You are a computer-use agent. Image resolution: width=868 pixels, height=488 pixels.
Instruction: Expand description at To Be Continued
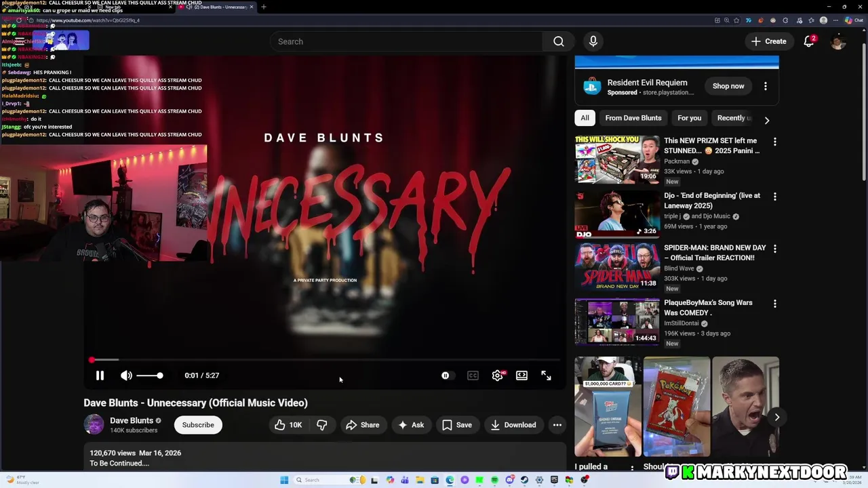coord(119,464)
